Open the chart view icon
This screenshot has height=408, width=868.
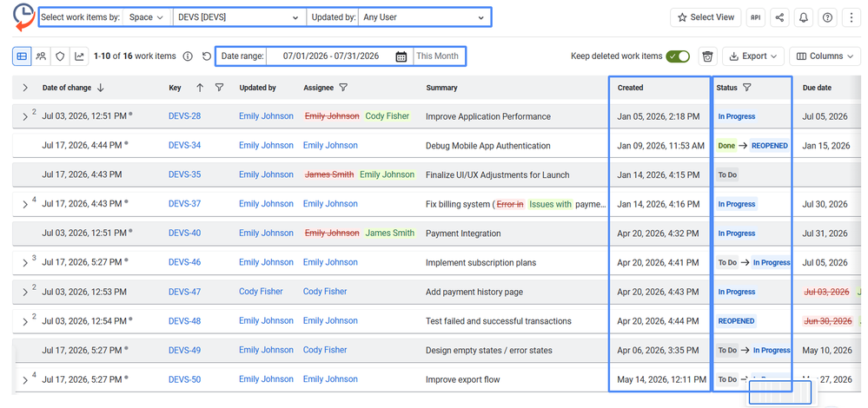click(80, 56)
